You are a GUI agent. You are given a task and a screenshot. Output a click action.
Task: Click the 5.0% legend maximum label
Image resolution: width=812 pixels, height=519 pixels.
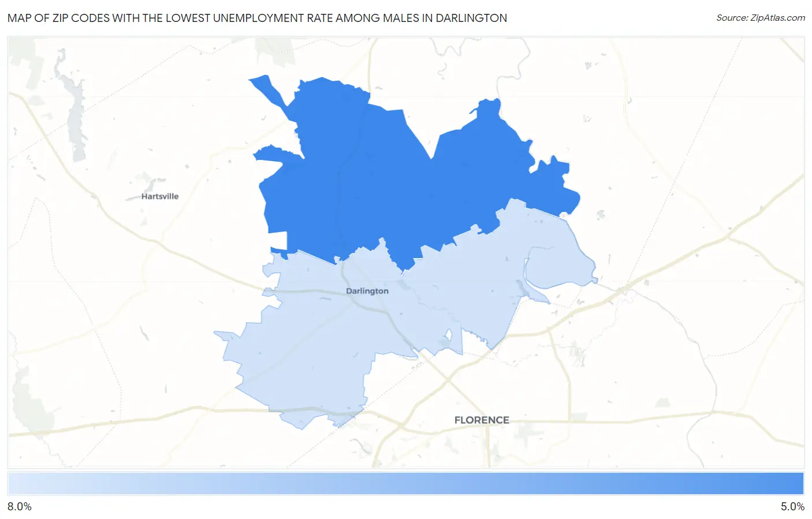[792, 506]
